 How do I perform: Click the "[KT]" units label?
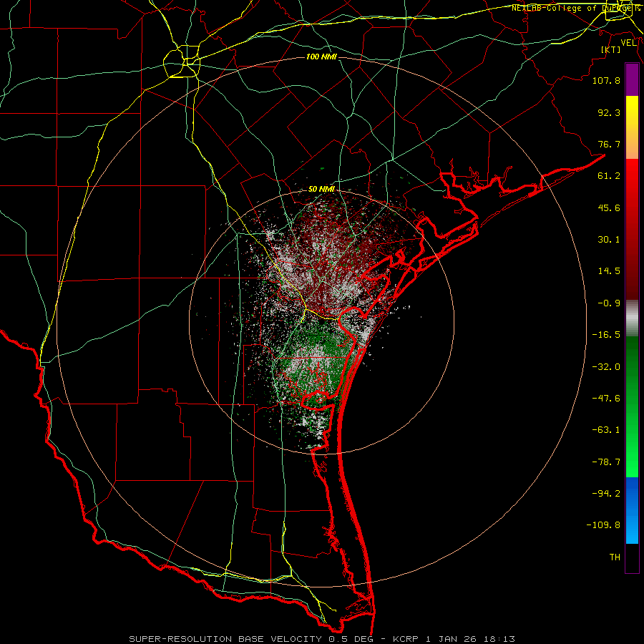(611, 49)
